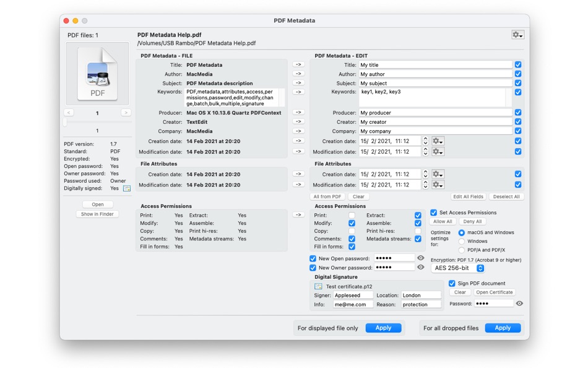Click Apply for all dropped files
This screenshot has width=588, height=368.
(x=503, y=328)
